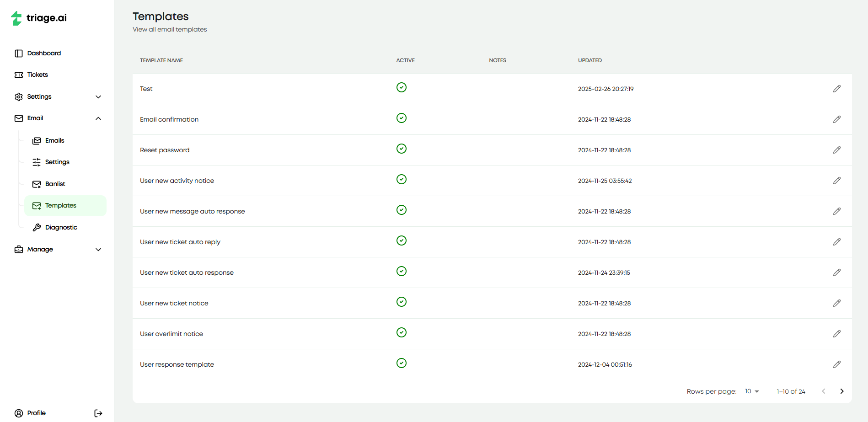Toggle active status for Email confirmation

pyautogui.click(x=401, y=118)
